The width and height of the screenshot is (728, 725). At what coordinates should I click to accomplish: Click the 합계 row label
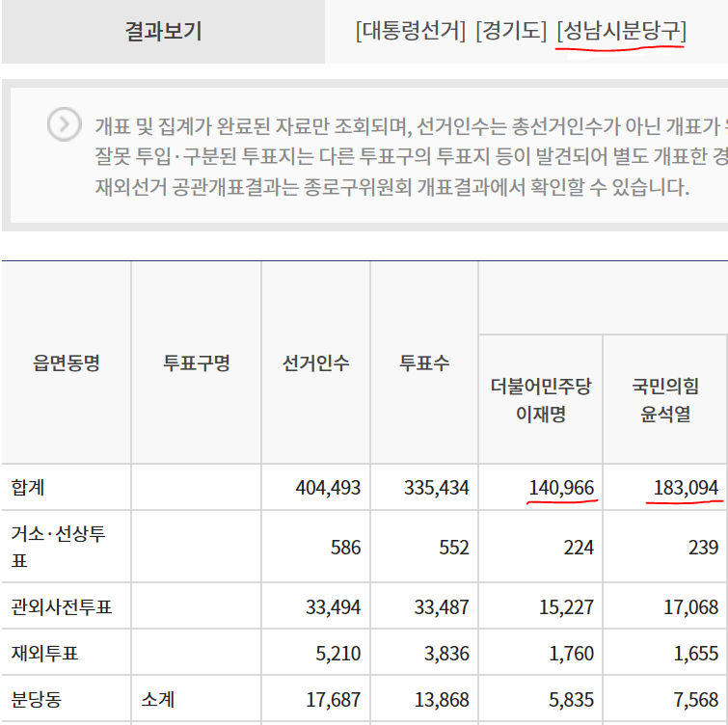[x=28, y=488]
